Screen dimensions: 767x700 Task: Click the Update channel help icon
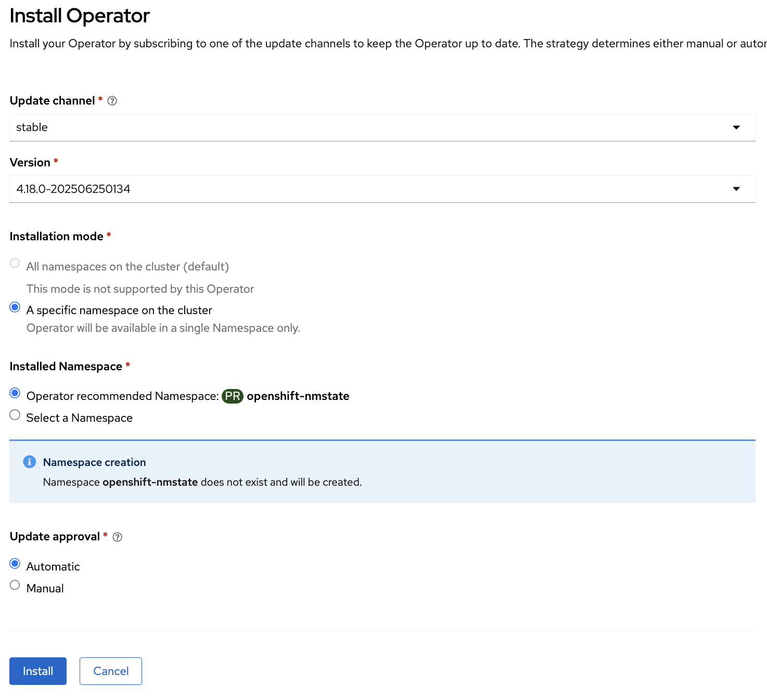(112, 101)
